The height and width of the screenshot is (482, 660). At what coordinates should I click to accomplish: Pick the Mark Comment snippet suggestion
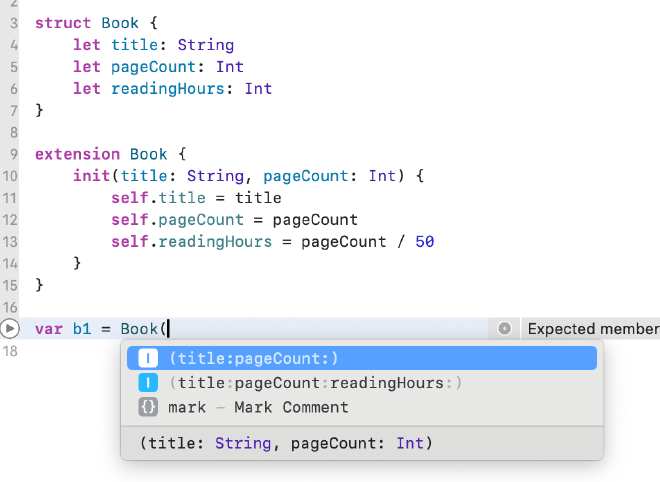pos(258,407)
